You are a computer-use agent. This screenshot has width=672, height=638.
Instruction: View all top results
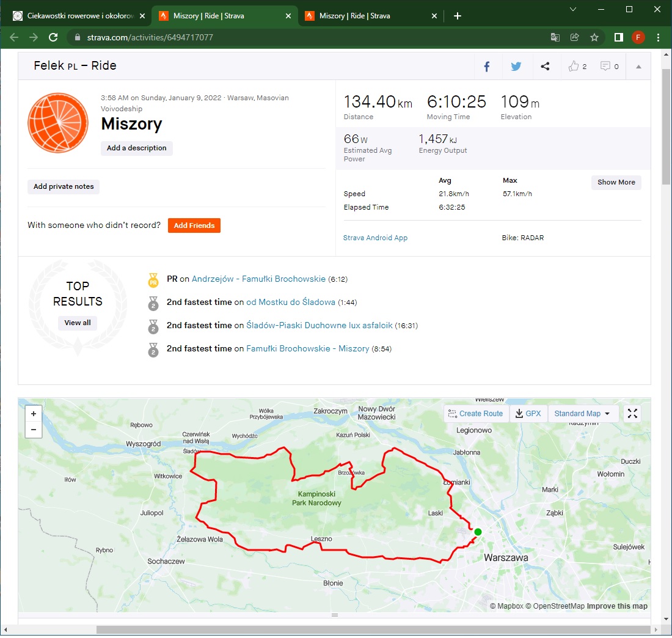(x=78, y=323)
